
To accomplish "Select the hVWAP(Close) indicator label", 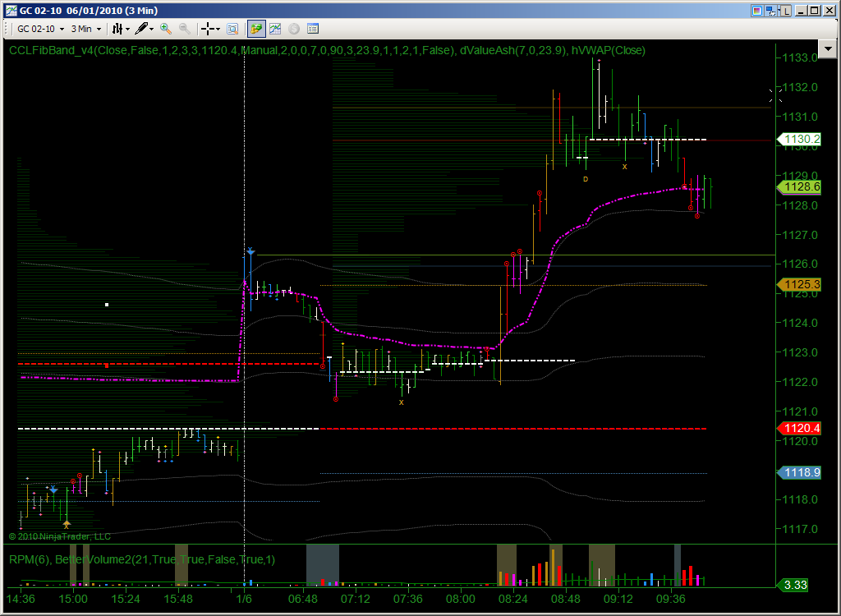I will pyautogui.click(x=609, y=50).
